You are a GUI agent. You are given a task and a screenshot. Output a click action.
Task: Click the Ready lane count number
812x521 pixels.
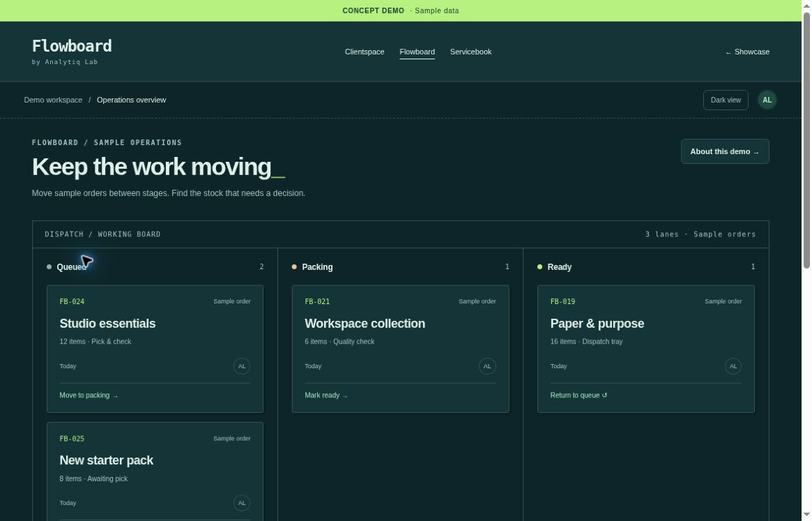753,266
